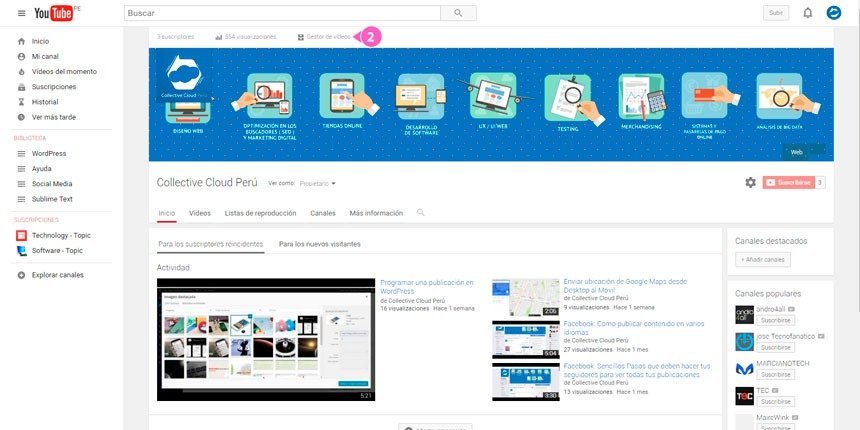Click the Technology - Topic channel icon
This screenshot has height=430, width=860.
[21, 236]
